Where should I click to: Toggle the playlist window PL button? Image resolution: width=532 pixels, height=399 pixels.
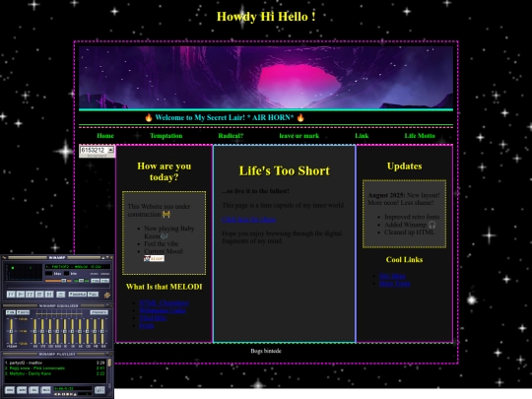click(x=104, y=281)
